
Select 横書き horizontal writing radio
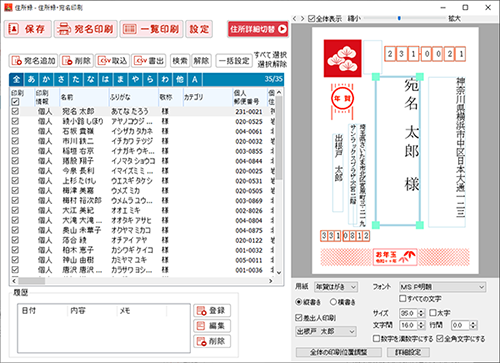tap(333, 302)
